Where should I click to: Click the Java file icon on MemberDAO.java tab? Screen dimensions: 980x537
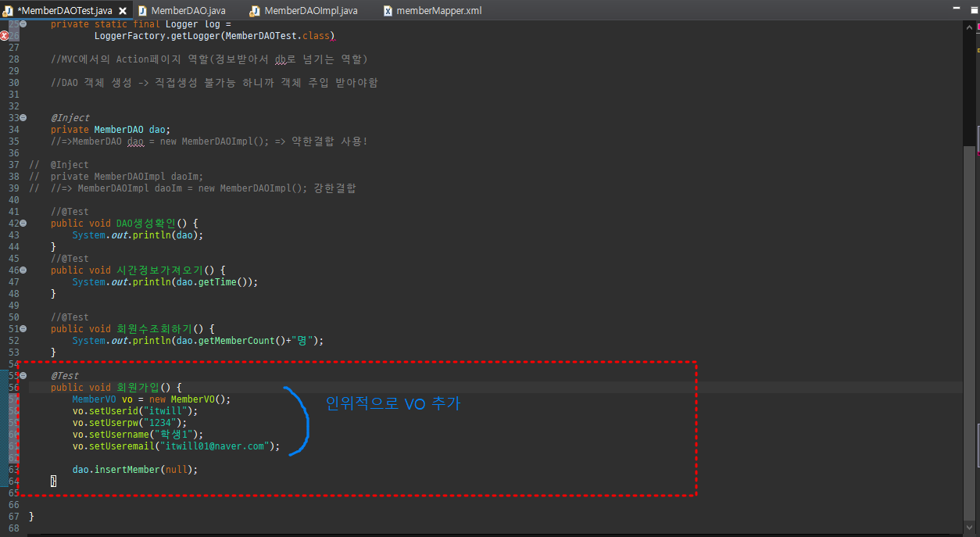(142, 11)
